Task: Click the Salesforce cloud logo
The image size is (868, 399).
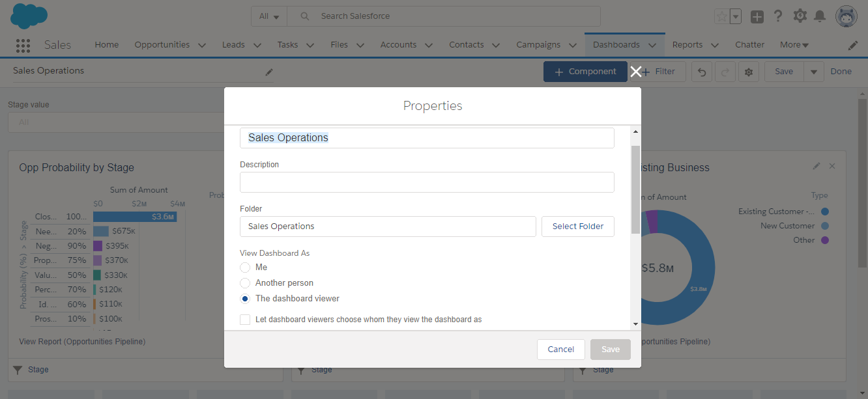Action: pos(29,16)
